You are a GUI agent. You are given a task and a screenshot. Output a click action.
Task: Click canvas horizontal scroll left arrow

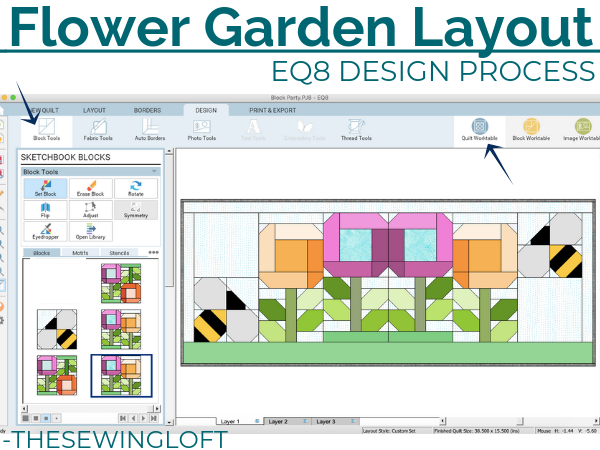coord(442,421)
